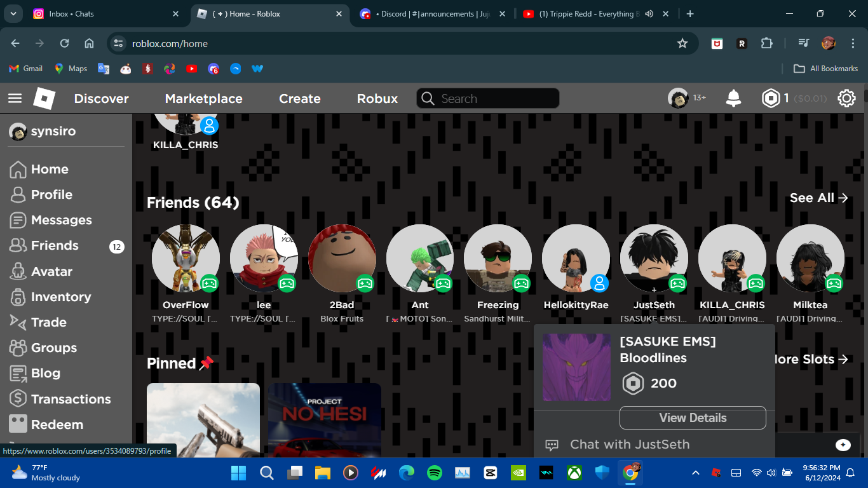The image size is (868, 488).
Task: Open the Roblox hamburger navigation menu
Action: point(15,98)
